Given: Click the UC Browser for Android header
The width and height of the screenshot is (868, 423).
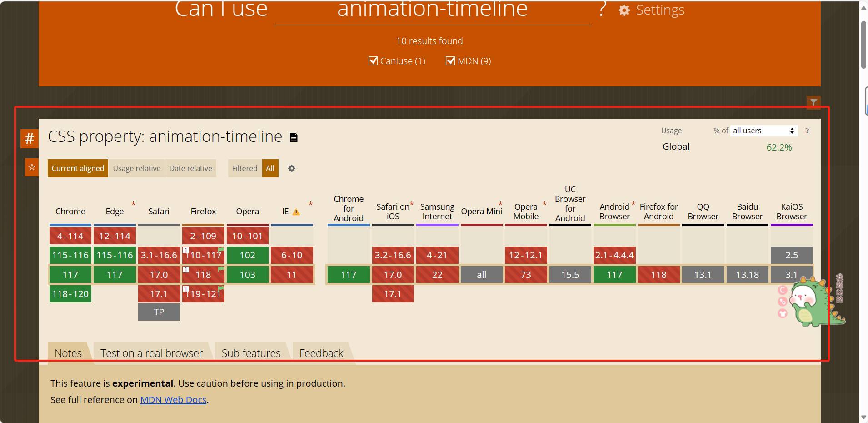Looking at the screenshot, I should [570, 204].
